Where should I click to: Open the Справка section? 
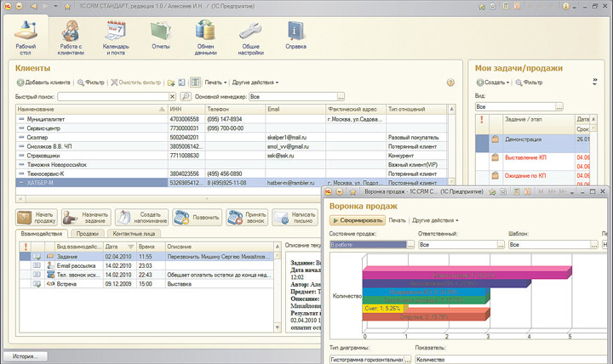point(296,35)
